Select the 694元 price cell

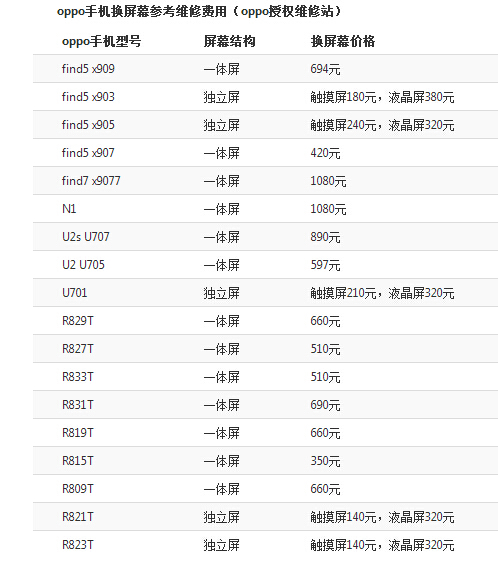pos(325,69)
